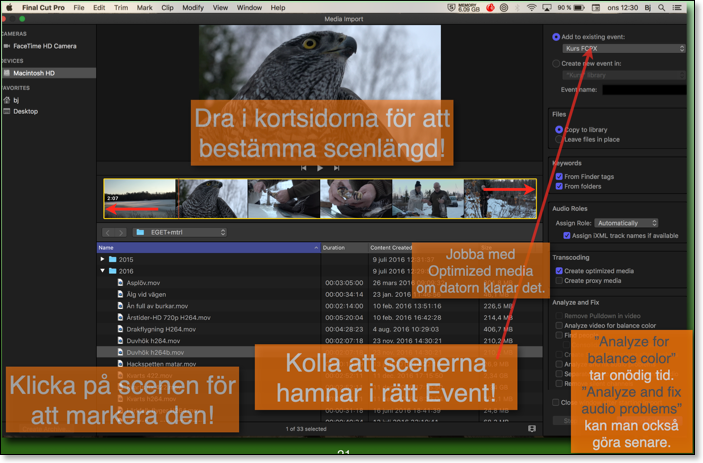
Task: Go back with the folder back arrow
Action: tap(108, 232)
